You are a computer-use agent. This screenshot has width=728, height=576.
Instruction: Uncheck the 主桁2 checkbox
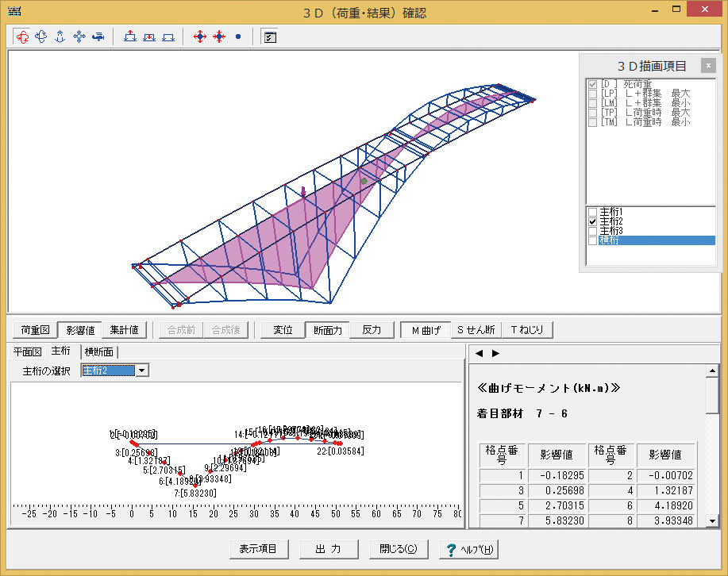point(592,221)
